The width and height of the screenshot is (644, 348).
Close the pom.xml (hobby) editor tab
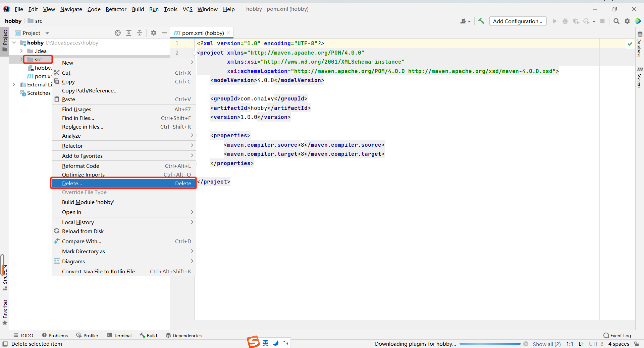(x=228, y=33)
